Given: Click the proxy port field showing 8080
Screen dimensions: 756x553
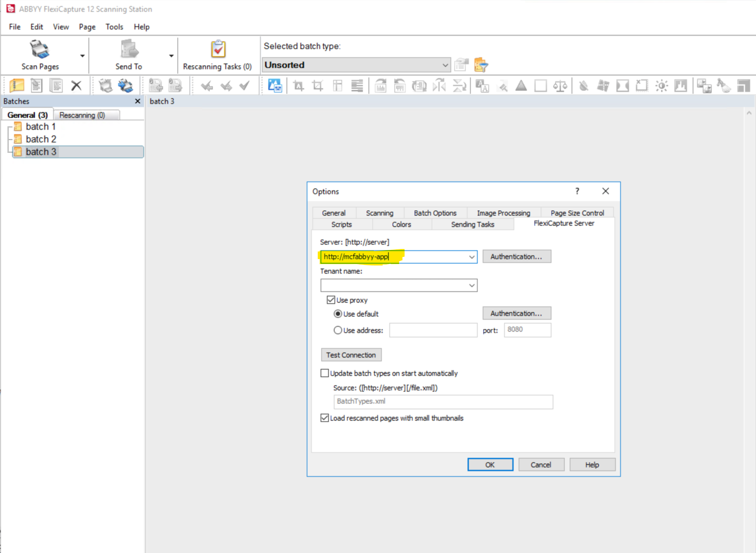Looking at the screenshot, I should 528,330.
